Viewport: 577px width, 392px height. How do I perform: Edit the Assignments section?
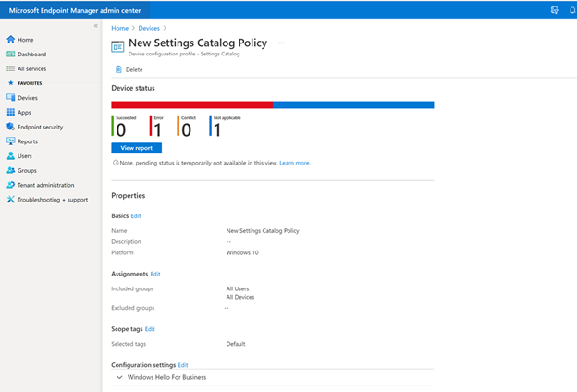pos(155,274)
